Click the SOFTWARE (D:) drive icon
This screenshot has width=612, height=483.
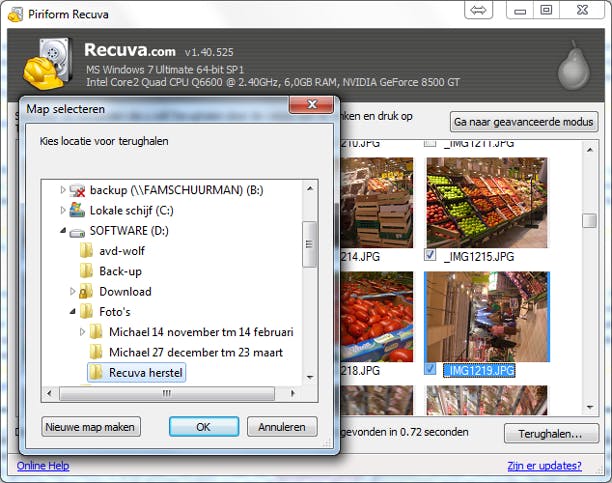tap(77, 233)
